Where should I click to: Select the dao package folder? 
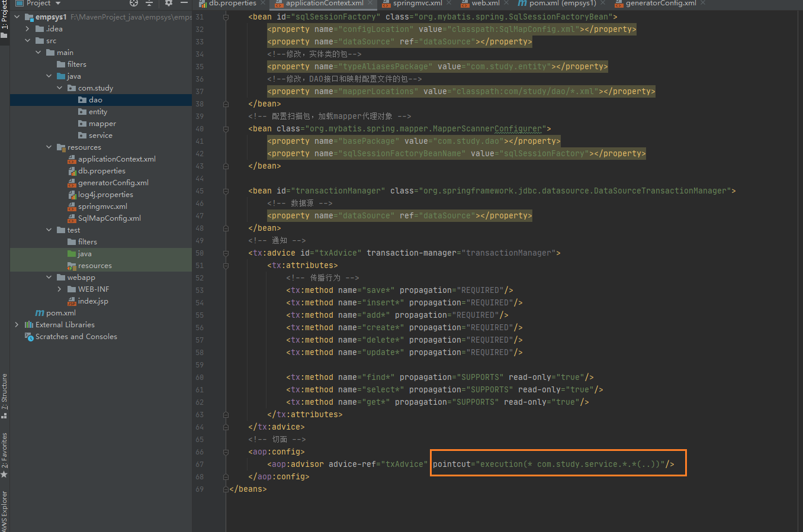[x=95, y=100]
